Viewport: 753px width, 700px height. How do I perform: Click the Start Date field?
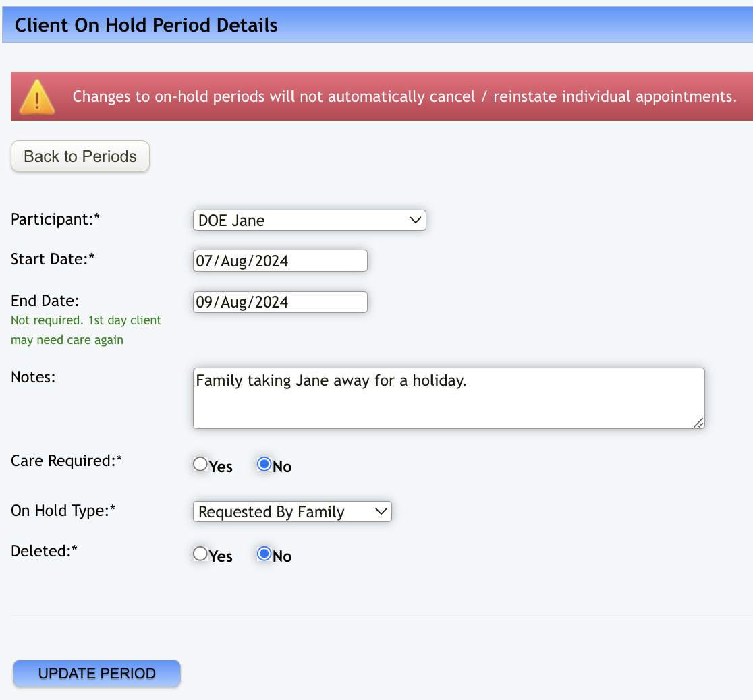click(x=280, y=261)
